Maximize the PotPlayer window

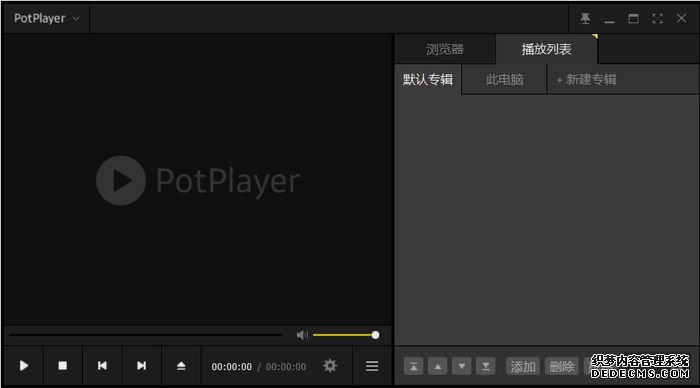tap(633, 18)
